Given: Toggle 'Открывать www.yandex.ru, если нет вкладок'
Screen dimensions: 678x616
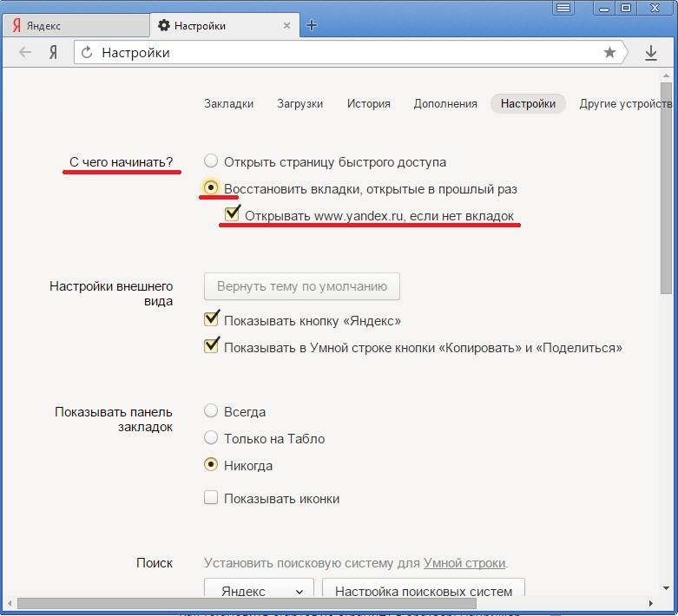Looking at the screenshot, I should 232,213.
